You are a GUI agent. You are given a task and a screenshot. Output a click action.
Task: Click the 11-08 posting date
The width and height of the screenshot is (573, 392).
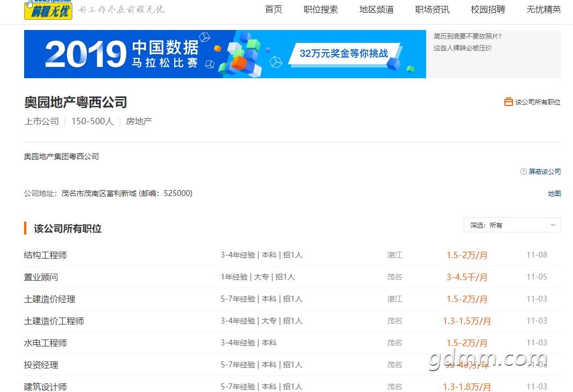pos(537,255)
